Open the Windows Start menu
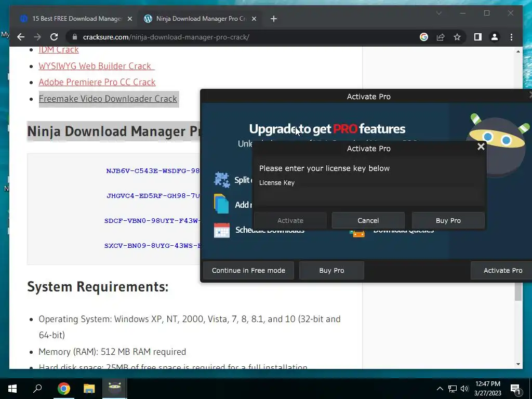This screenshot has height=399, width=532. click(x=12, y=389)
